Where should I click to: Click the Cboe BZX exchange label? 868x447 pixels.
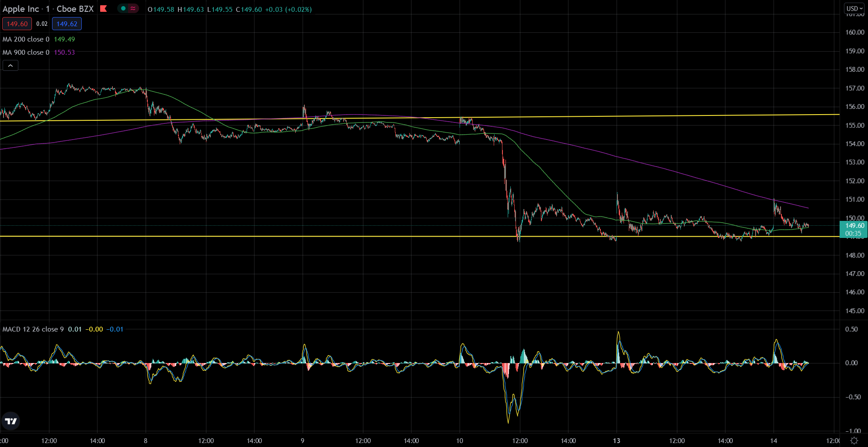click(x=75, y=9)
